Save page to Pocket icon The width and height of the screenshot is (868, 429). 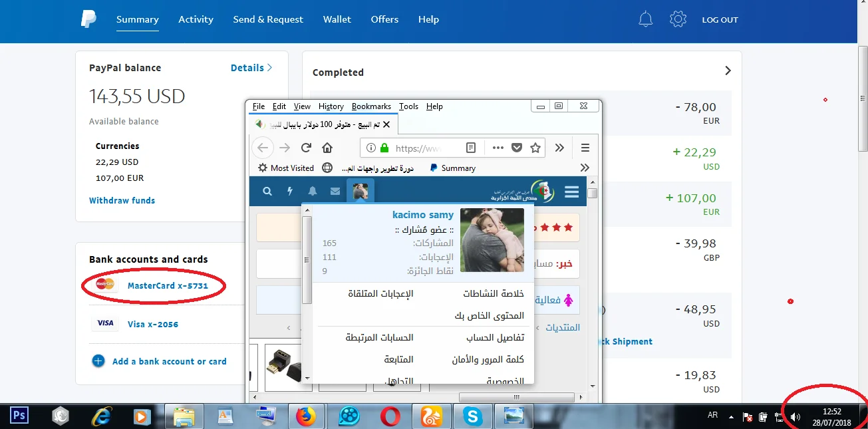pos(516,148)
